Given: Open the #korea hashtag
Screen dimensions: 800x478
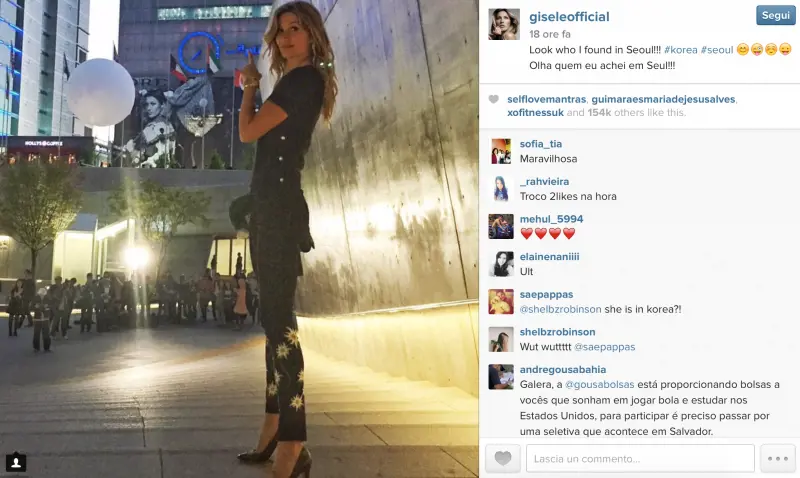Looking at the screenshot, I should pos(681,50).
